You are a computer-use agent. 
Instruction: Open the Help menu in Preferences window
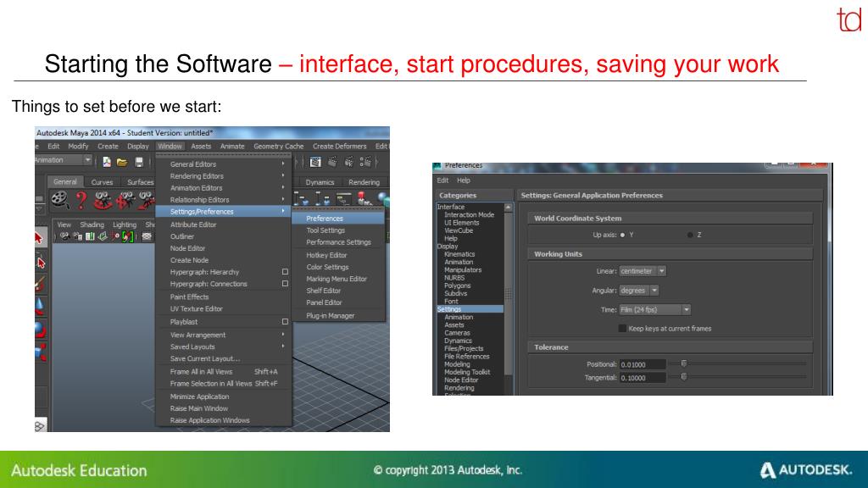point(464,180)
